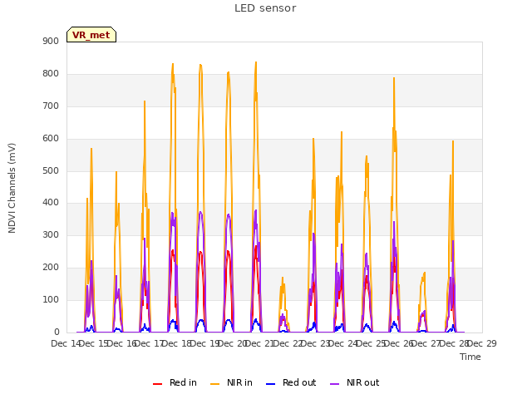Image resolution: width=532 pixels, height=399 pixels.
Task: Click the 300 y-axis label
Action: tap(51, 234)
